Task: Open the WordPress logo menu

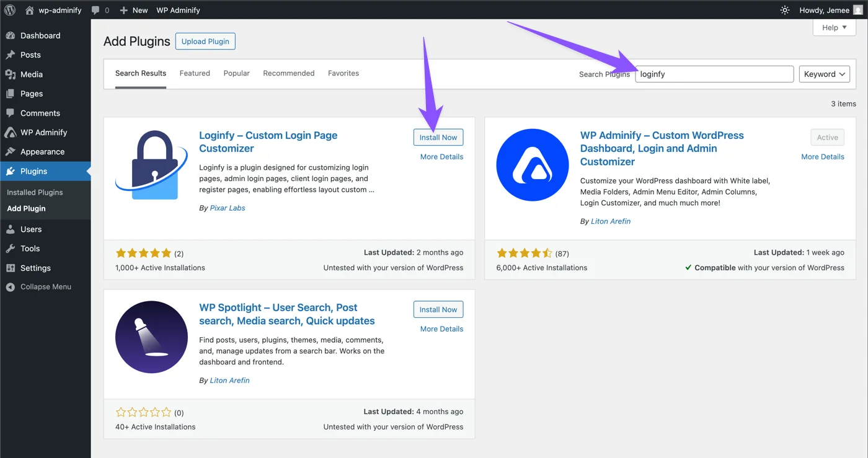Action: tap(9, 10)
